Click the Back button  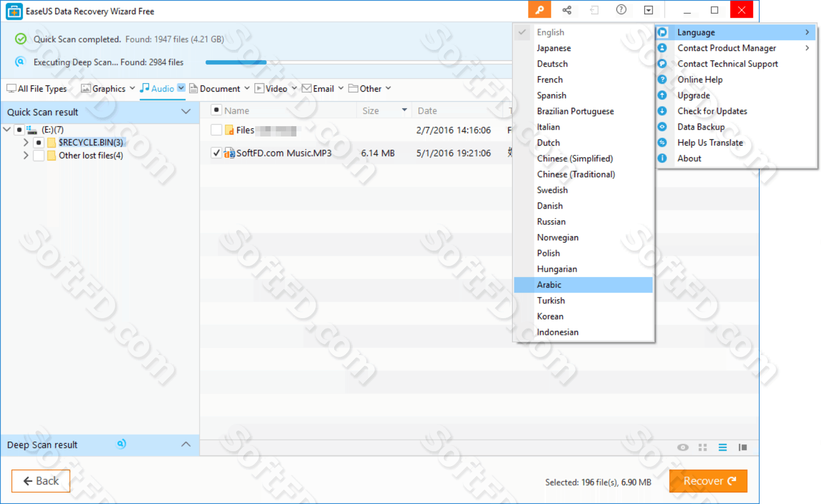click(41, 481)
